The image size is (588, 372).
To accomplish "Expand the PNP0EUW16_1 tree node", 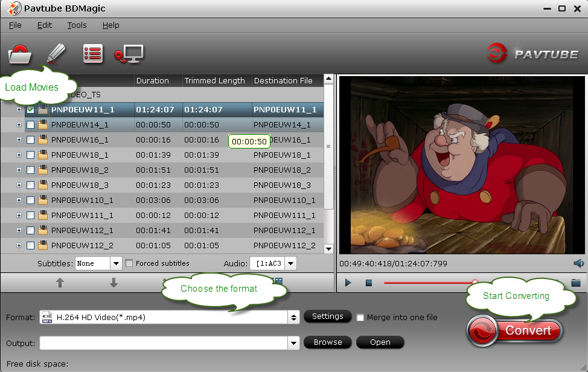I will [19, 140].
